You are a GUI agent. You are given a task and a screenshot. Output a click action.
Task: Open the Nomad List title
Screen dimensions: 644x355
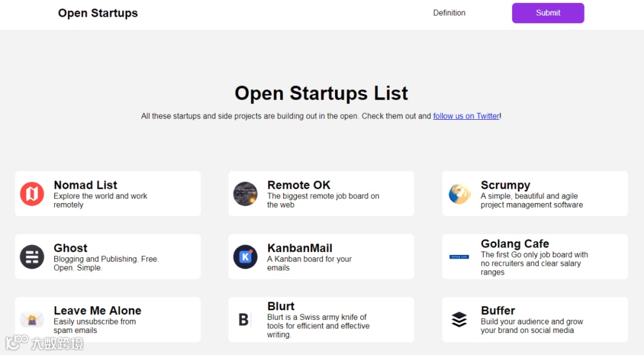pyautogui.click(x=85, y=185)
